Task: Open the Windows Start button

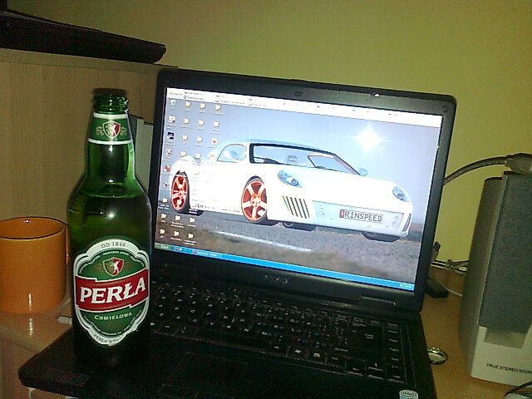Action: pyautogui.click(x=163, y=247)
